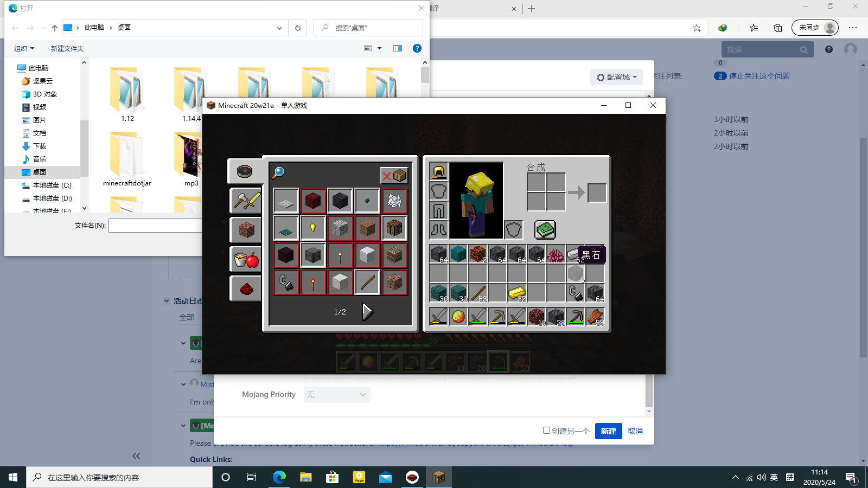Click 新建文件夹 in the file dialog toolbar
Viewport: 868px width, 488px height.
(x=67, y=48)
